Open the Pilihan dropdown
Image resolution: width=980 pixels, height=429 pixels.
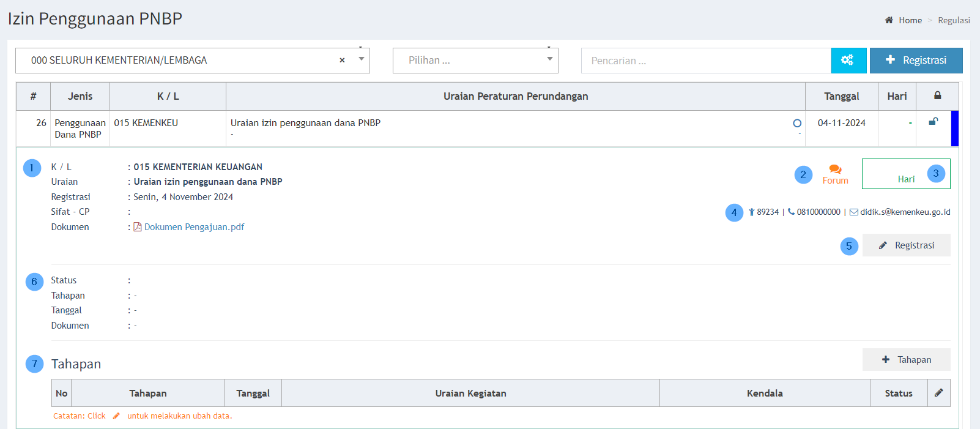point(549,59)
